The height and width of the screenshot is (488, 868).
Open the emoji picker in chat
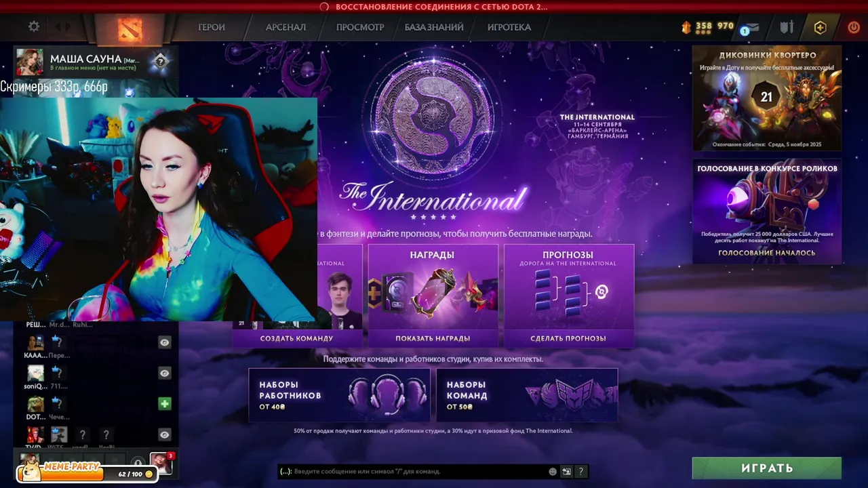pos(553,472)
